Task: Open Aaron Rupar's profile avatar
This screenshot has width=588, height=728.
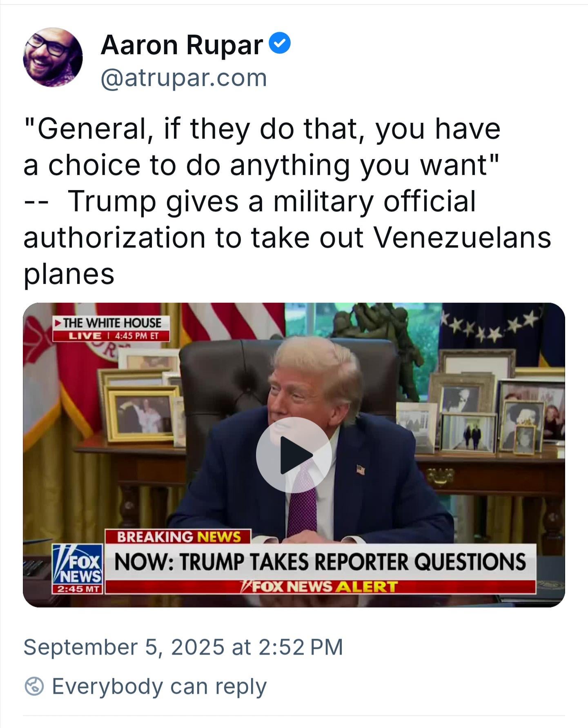Action: click(53, 57)
